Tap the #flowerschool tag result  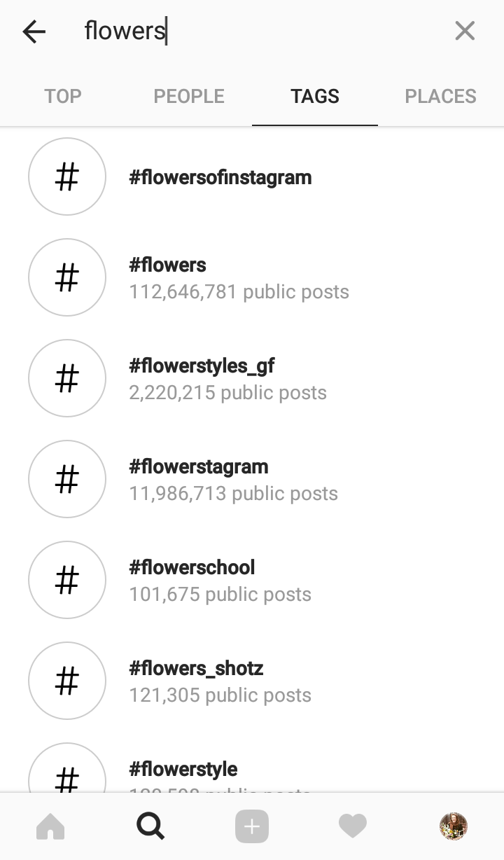coord(220,581)
